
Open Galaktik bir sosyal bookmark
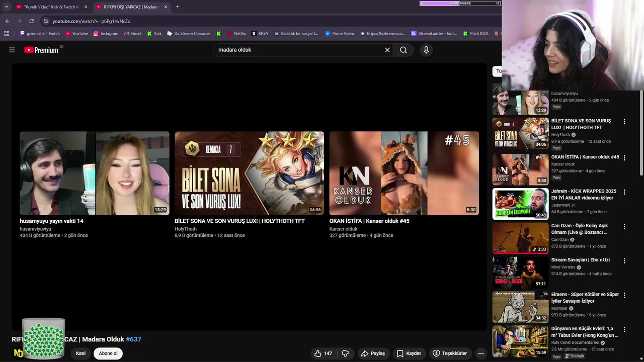(x=296, y=34)
